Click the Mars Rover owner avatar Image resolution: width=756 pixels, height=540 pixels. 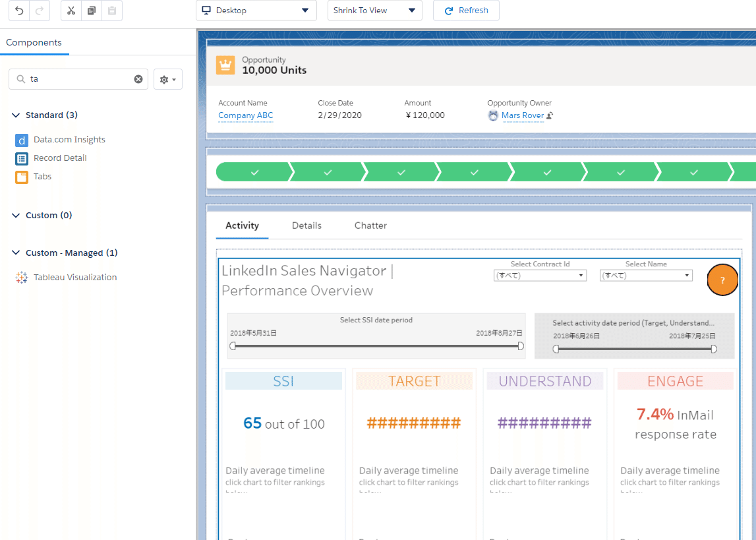pyautogui.click(x=493, y=116)
